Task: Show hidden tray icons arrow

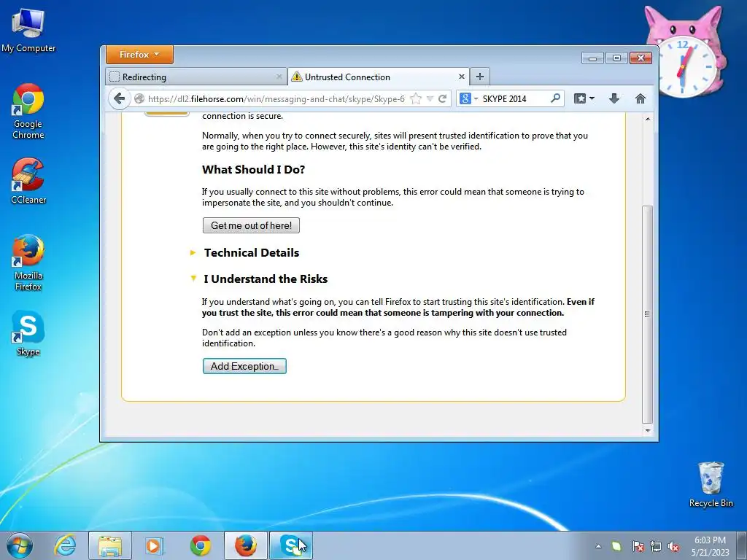Action: [x=598, y=546]
